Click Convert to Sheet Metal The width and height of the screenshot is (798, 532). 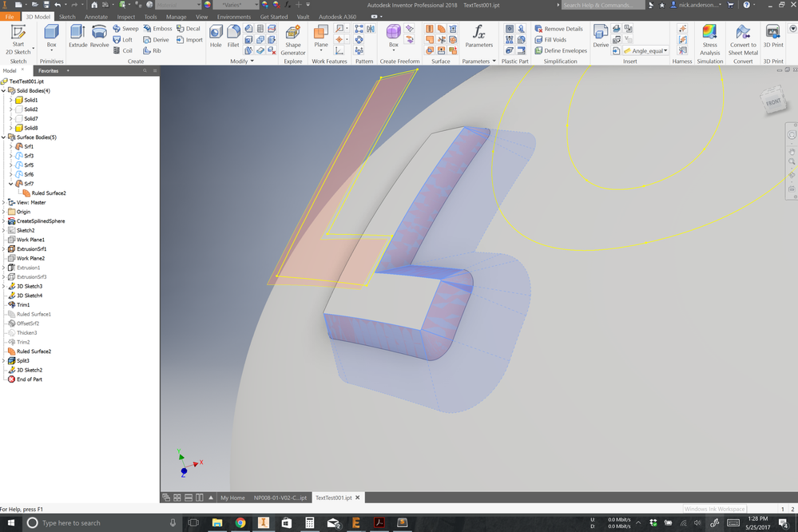[743, 40]
